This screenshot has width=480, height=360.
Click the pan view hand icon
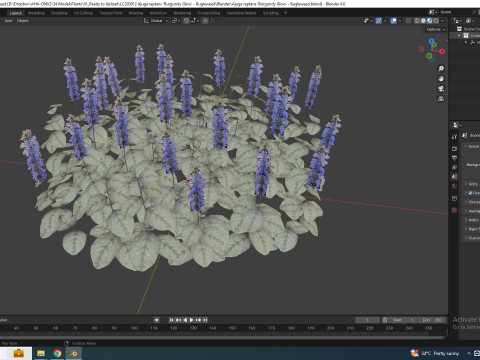click(x=441, y=79)
